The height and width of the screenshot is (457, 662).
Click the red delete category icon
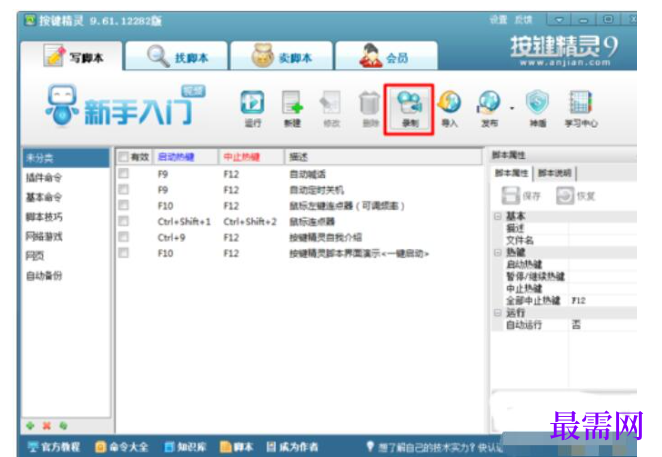(46, 426)
